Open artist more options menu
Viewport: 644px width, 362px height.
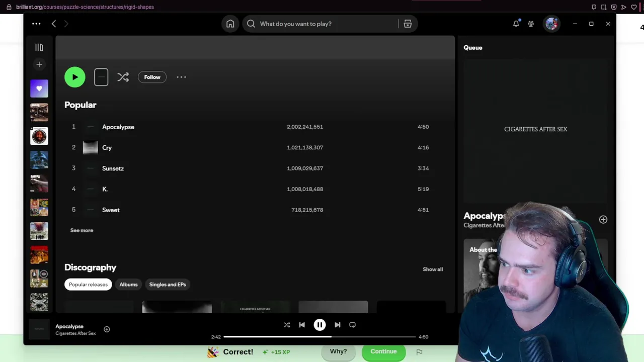(x=181, y=77)
